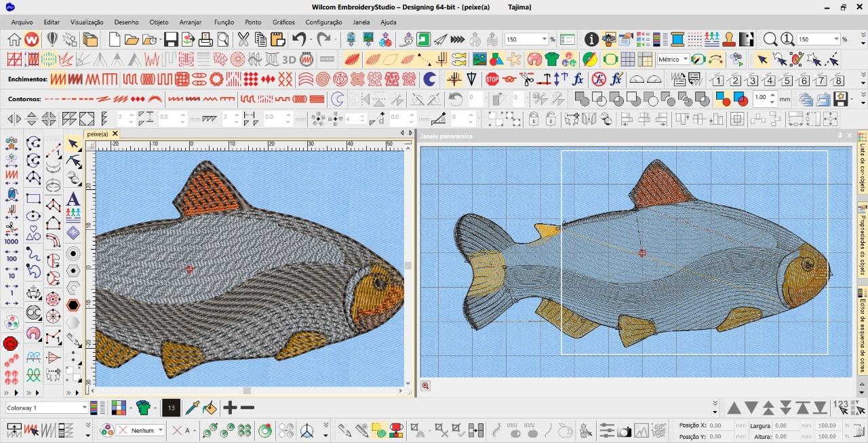The image size is (868, 443).
Task: Toggle the yellow fish design display icon
Action: 459,60
